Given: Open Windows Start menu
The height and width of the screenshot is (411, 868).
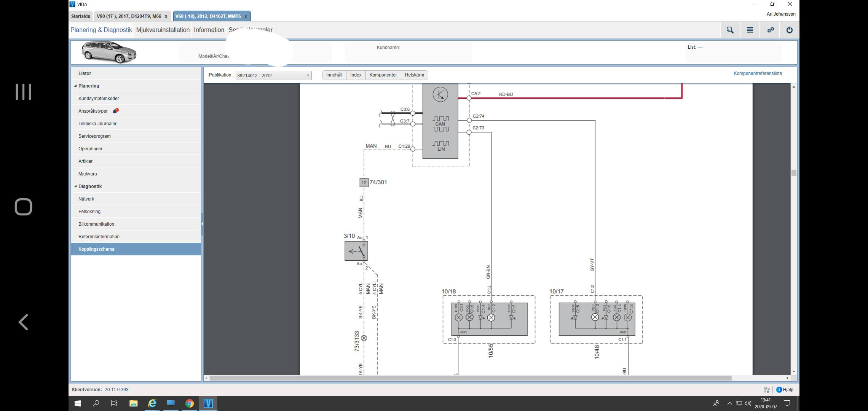Looking at the screenshot, I should [78, 403].
